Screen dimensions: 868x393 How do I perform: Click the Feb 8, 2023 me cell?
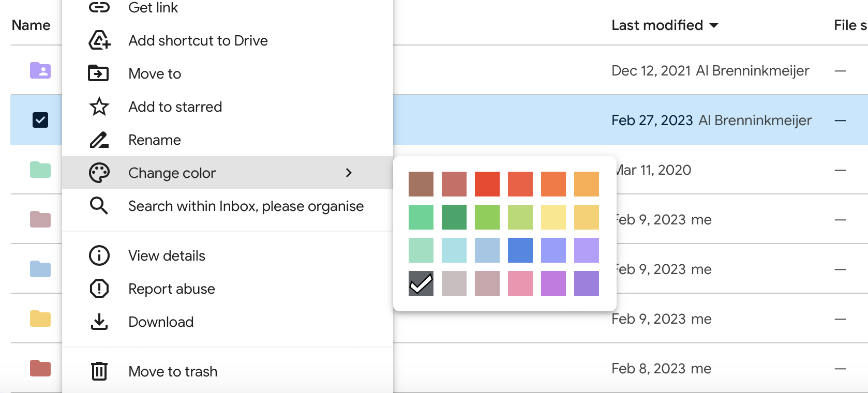point(661,368)
